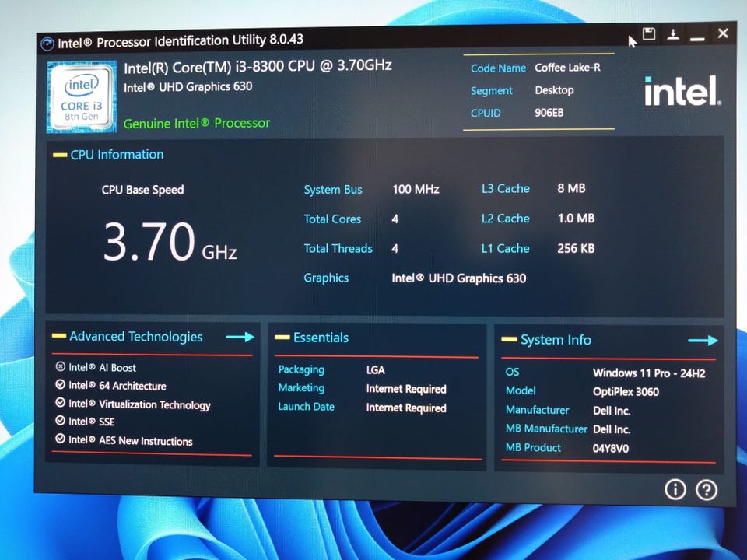Click the Graphics label in CPU Information

[x=326, y=278]
